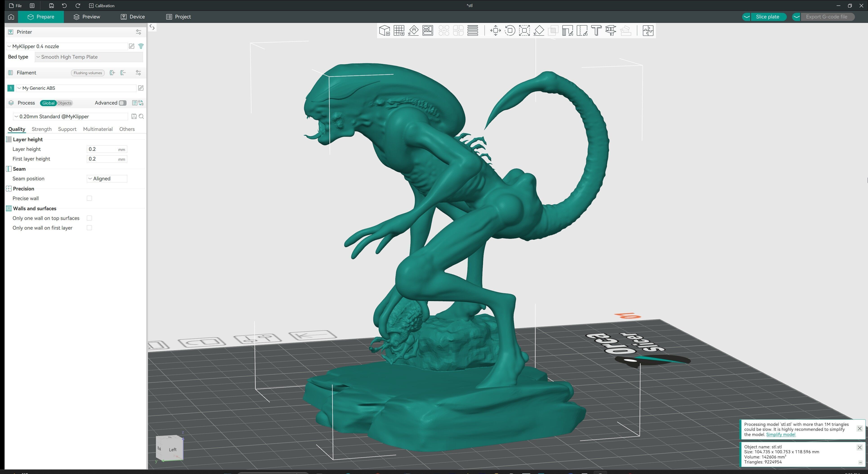This screenshot has width=868, height=474.
Task: Select the Lay on face tool
Action: click(x=539, y=31)
